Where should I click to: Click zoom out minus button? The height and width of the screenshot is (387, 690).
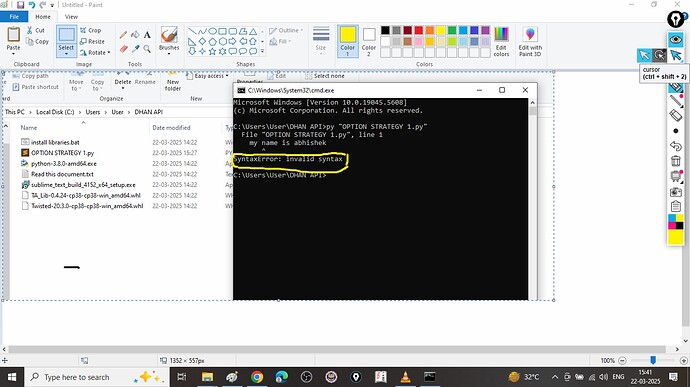(622, 361)
